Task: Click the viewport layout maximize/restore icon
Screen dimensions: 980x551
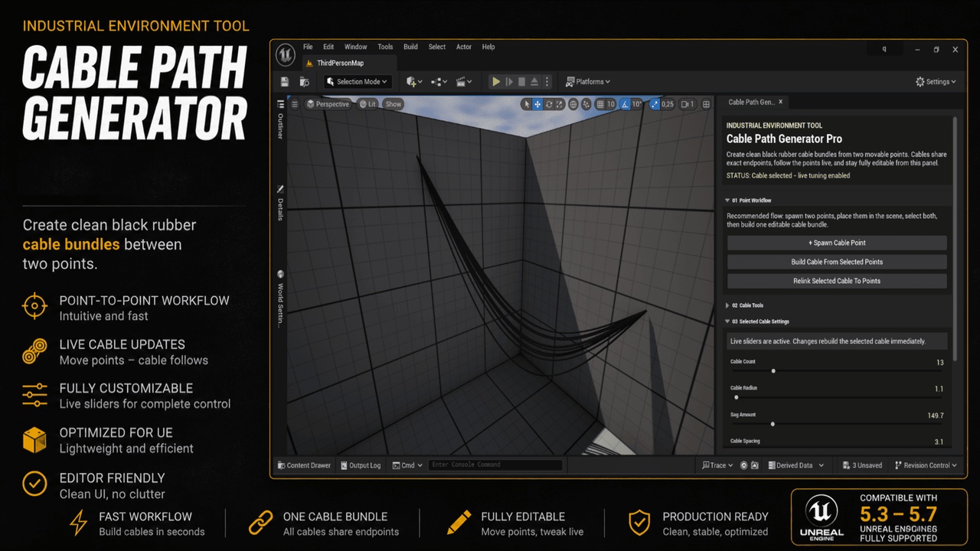Action: (706, 104)
